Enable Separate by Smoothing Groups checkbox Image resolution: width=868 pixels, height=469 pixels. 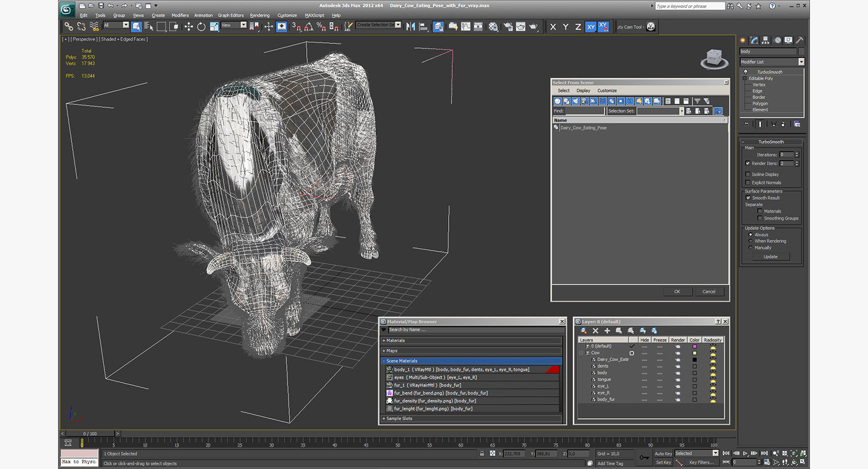(760, 218)
